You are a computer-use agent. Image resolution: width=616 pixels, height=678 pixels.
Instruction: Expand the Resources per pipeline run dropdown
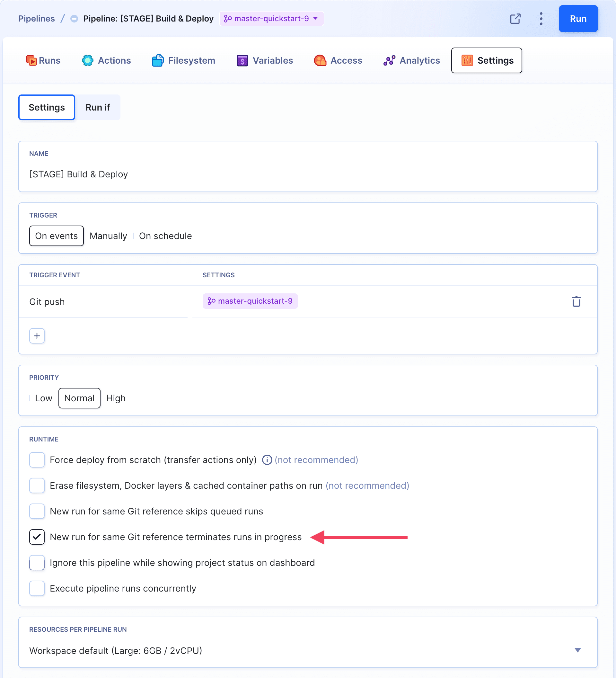point(577,650)
